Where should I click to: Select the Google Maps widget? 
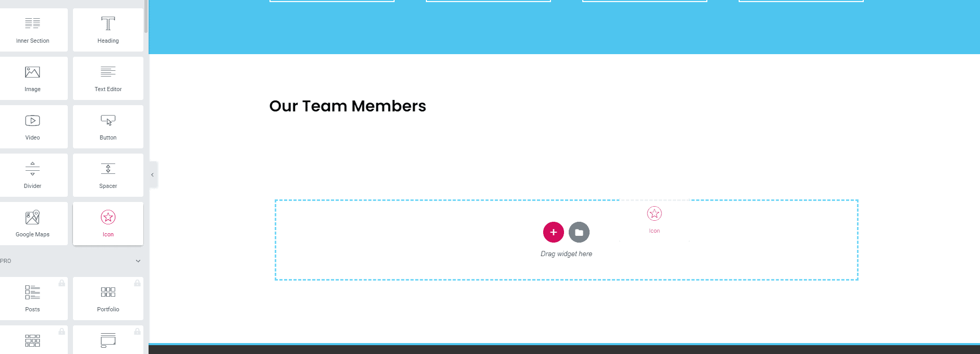tap(33, 223)
